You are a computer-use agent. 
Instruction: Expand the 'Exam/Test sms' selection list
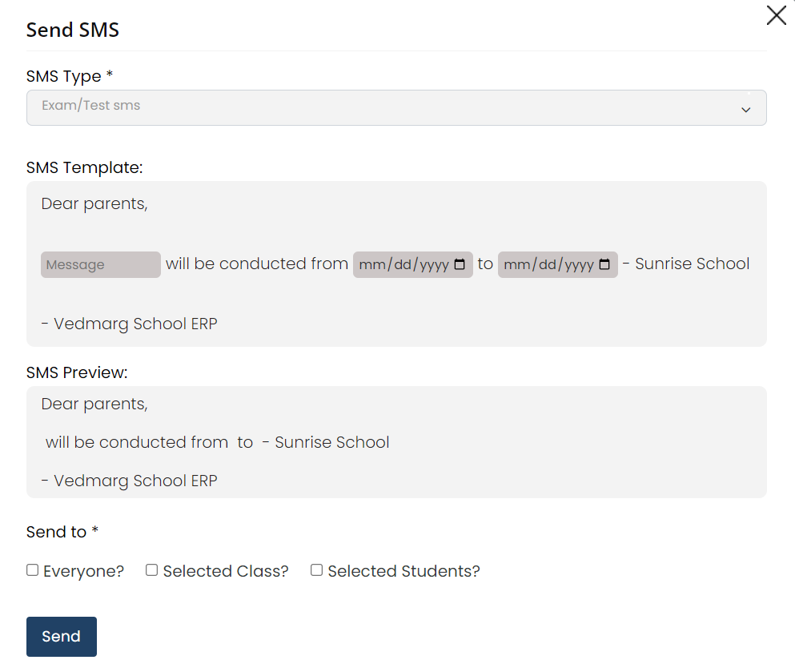coord(396,107)
